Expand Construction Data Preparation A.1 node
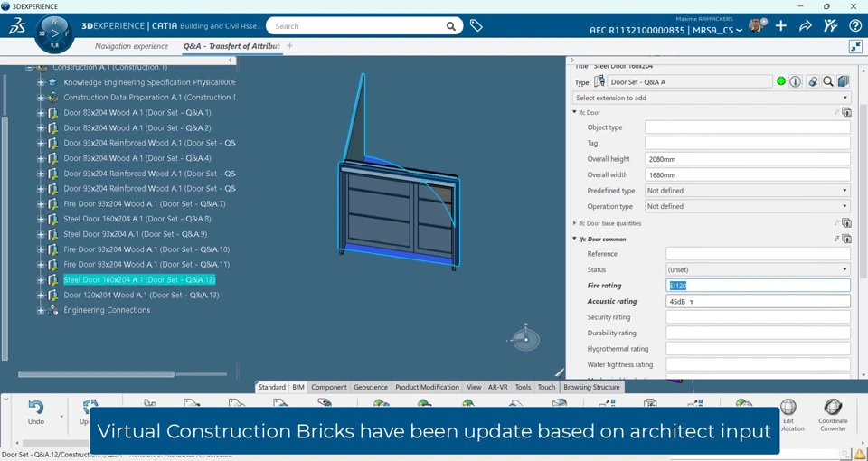This screenshot has width=868, height=461. pos(41,98)
